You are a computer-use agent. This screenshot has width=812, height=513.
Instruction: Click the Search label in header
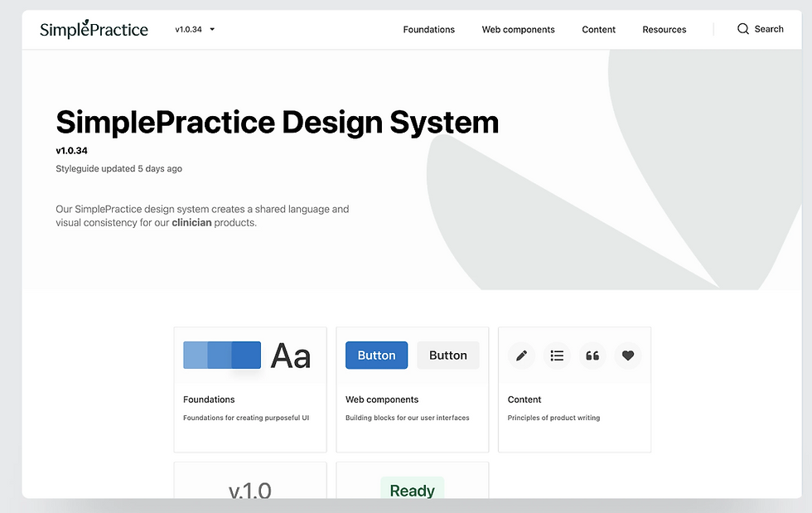pos(769,29)
